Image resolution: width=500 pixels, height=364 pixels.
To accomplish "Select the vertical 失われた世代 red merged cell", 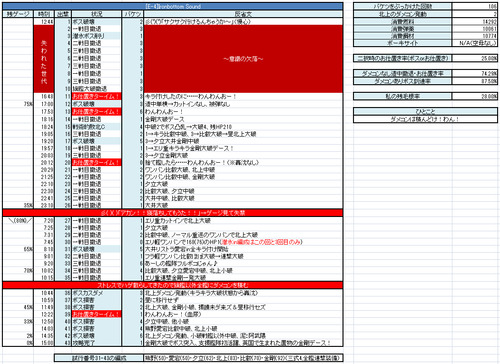I will (44, 59).
